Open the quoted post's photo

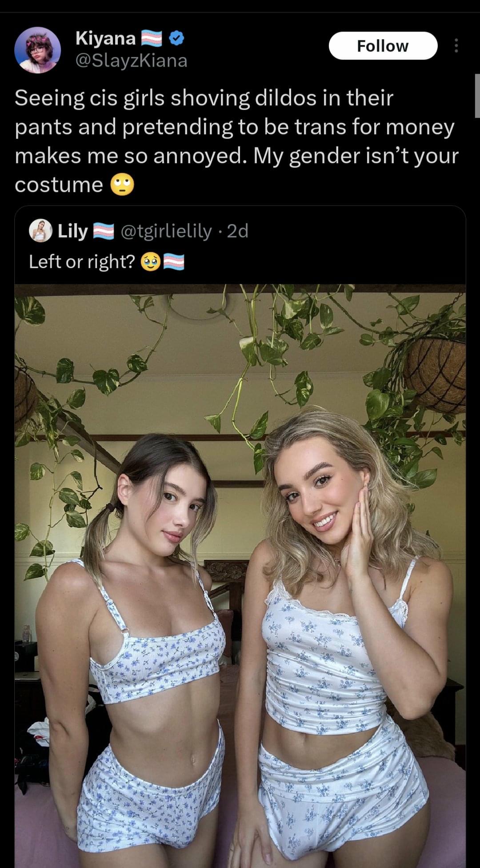click(240, 576)
